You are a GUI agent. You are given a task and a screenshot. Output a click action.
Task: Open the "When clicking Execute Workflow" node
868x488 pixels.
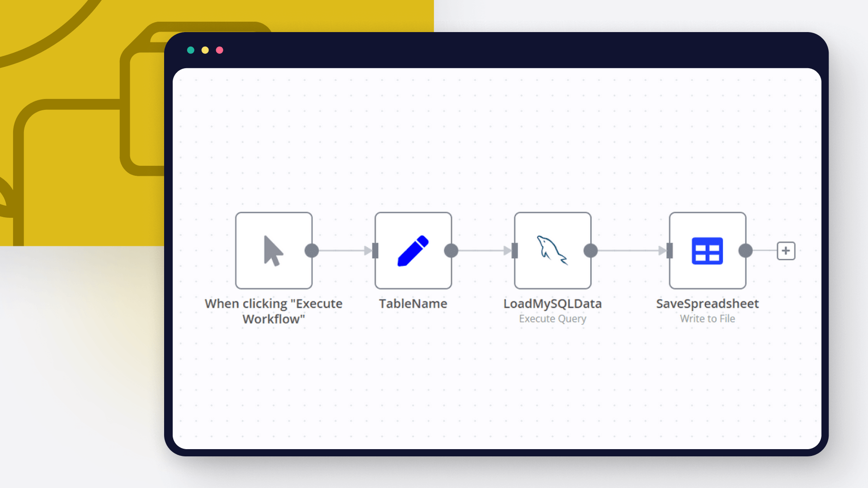[274, 250]
